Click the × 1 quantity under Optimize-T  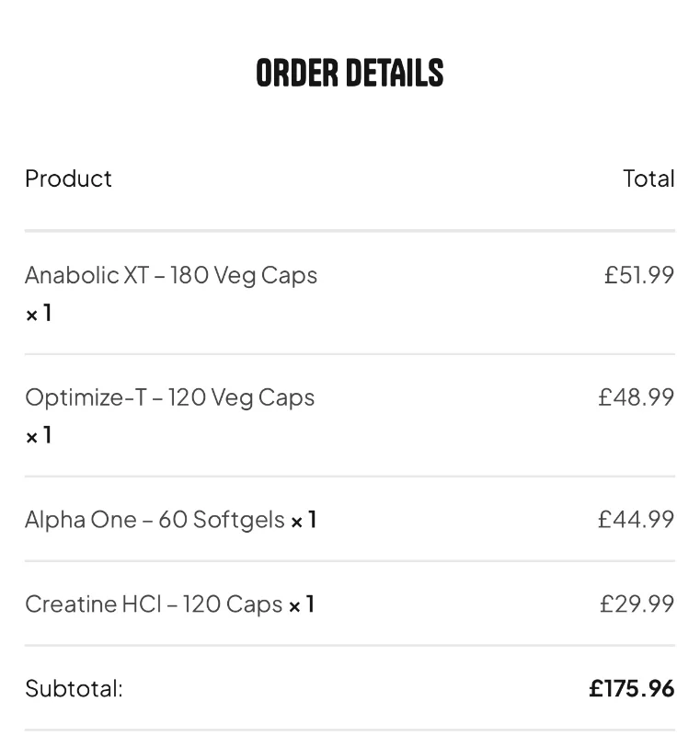[x=39, y=435]
